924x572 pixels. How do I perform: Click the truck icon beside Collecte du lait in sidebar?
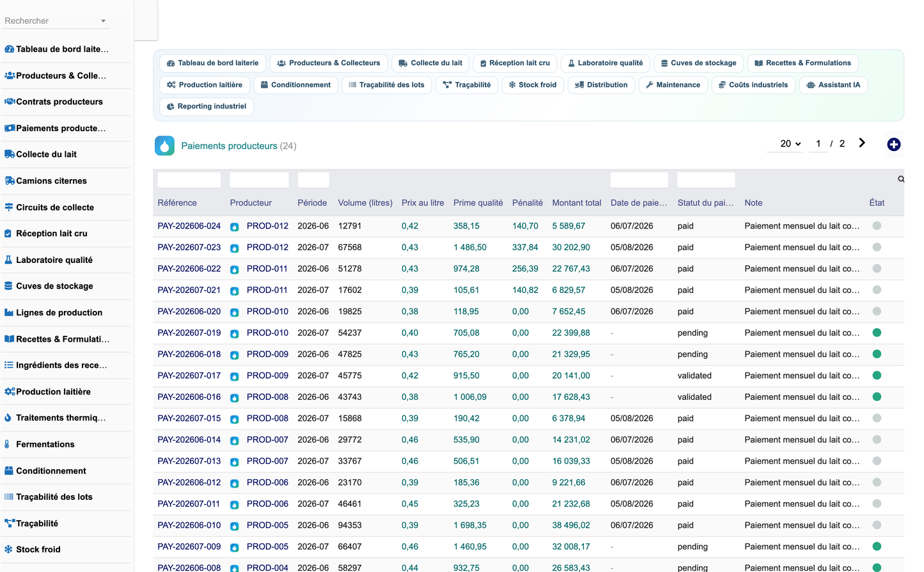[9, 154]
